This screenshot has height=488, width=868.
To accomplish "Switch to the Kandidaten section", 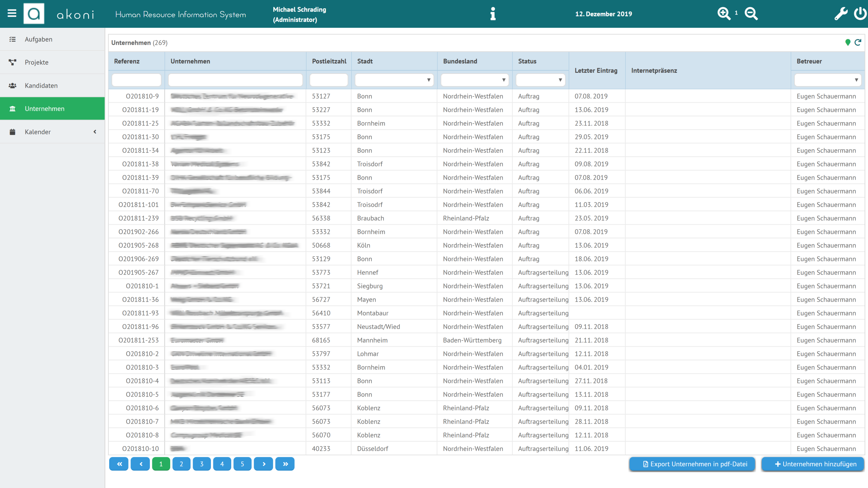I will (41, 85).
